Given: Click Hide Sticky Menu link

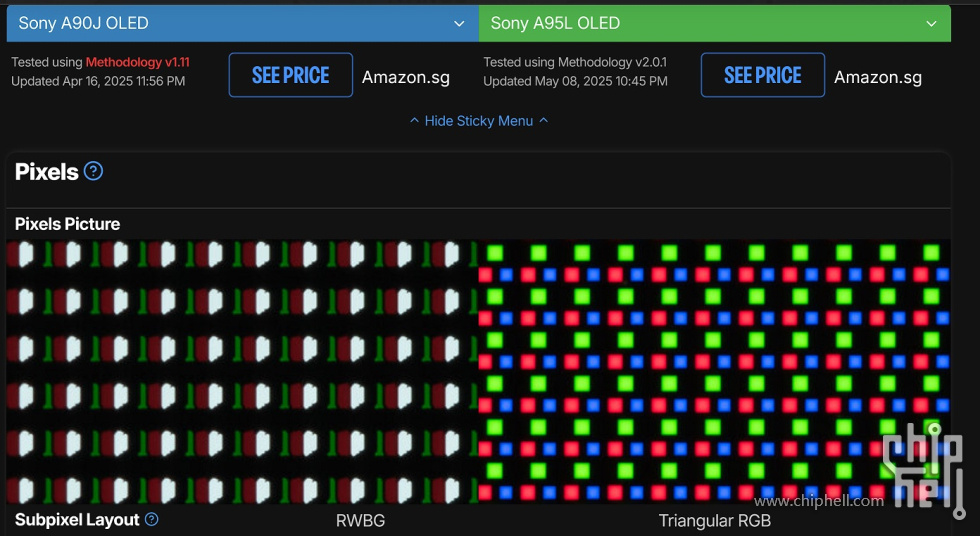Looking at the screenshot, I should coord(479,121).
